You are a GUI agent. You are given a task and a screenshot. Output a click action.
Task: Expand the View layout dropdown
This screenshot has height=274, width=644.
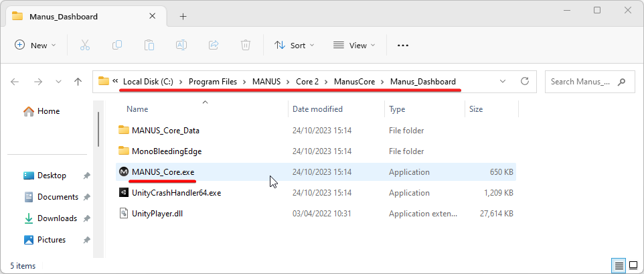pyautogui.click(x=354, y=45)
